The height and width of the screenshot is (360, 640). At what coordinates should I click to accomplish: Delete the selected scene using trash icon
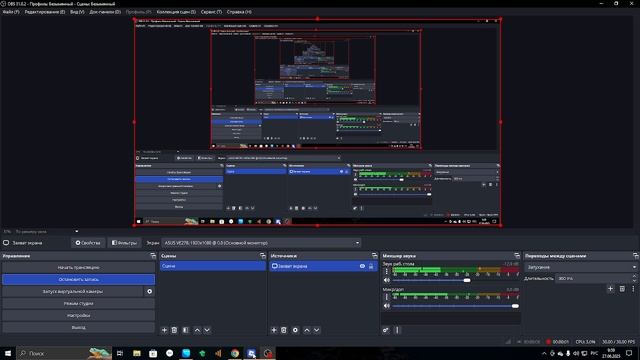click(x=174, y=330)
